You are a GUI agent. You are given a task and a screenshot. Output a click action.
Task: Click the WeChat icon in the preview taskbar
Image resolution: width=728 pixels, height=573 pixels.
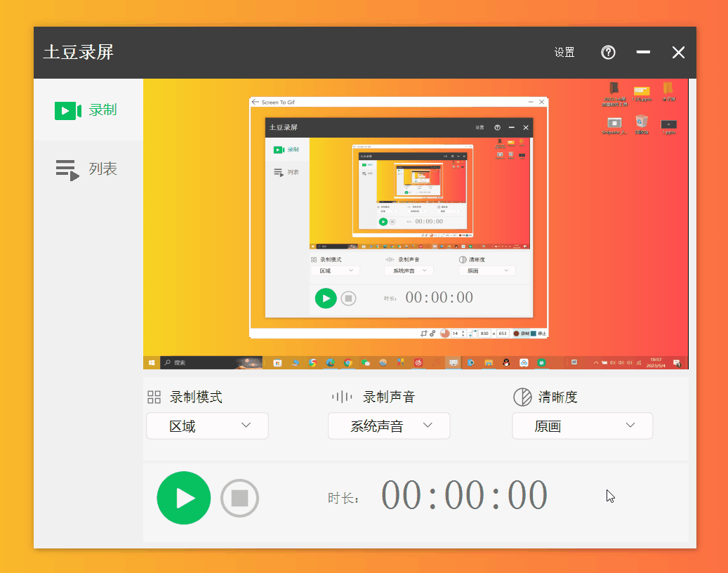(365, 362)
